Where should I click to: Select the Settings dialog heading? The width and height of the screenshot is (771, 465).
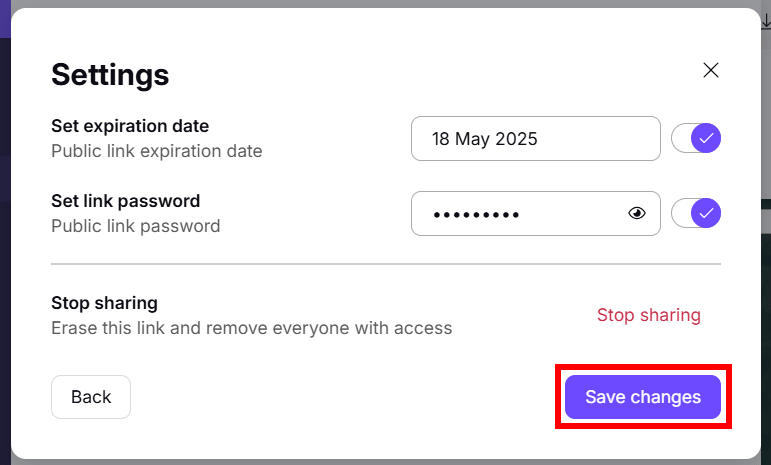coord(110,75)
